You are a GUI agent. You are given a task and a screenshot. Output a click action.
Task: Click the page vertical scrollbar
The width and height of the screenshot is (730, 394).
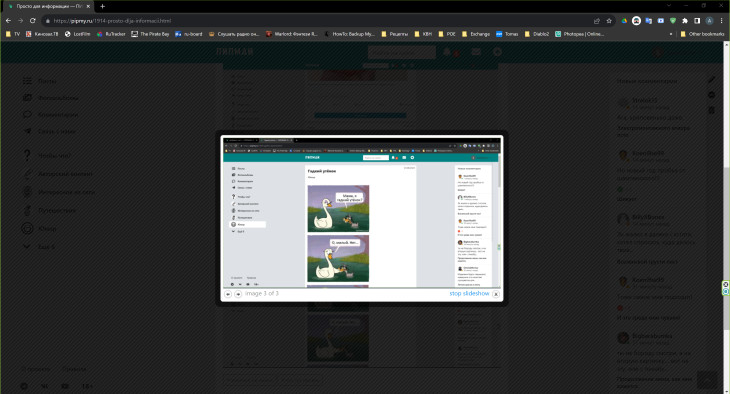click(726, 217)
